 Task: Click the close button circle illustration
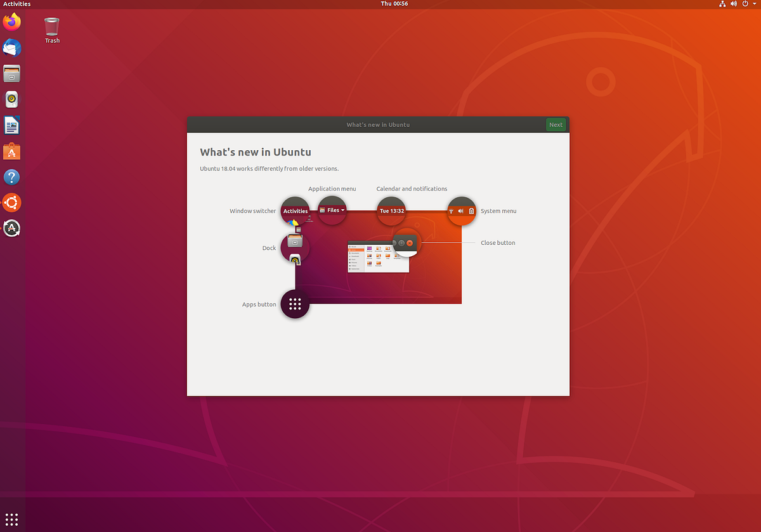coord(407,243)
